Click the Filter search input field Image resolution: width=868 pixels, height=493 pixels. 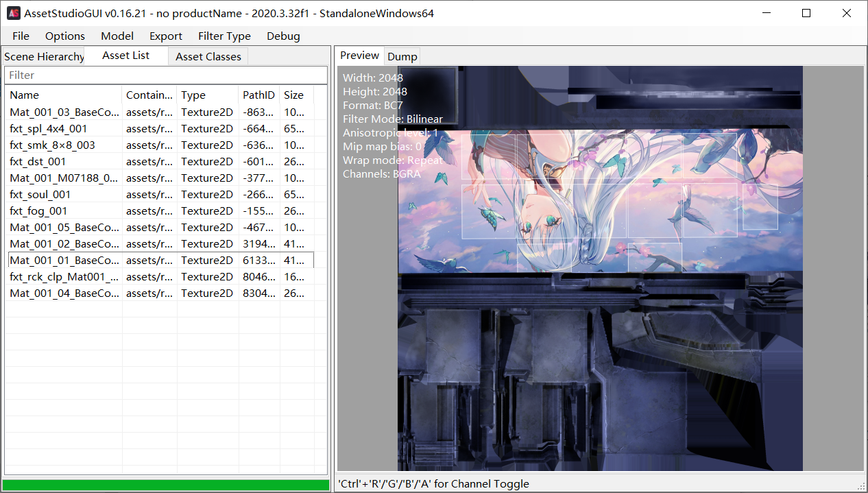[x=166, y=75]
